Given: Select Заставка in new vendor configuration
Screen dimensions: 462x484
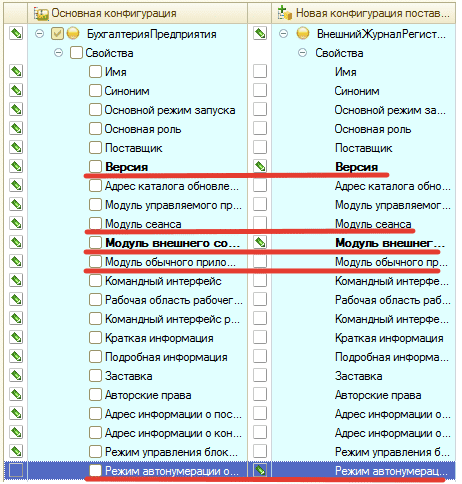Looking at the screenshot, I should click(x=358, y=376).
